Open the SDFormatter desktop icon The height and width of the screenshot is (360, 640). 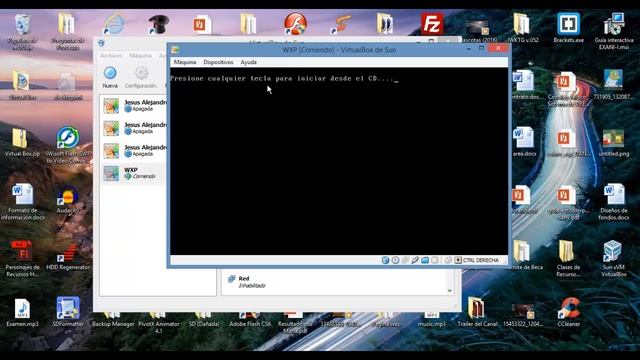click(x=68, y=312)
